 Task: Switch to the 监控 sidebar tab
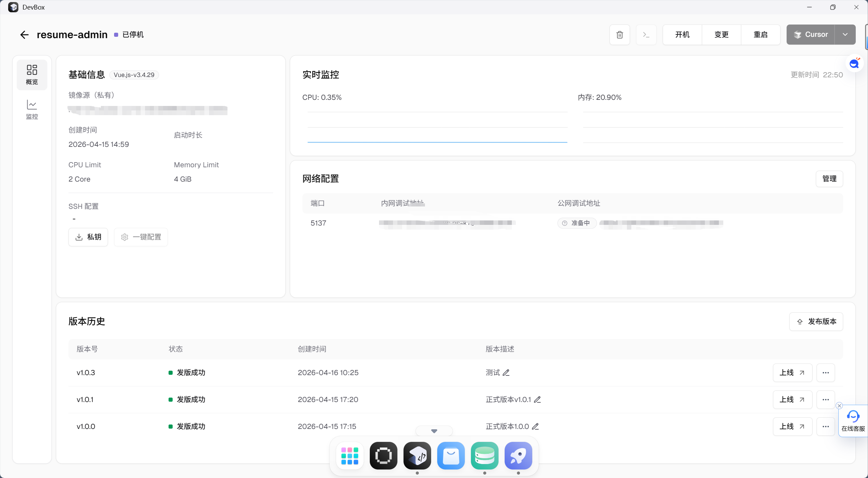(x=32, y=109)
